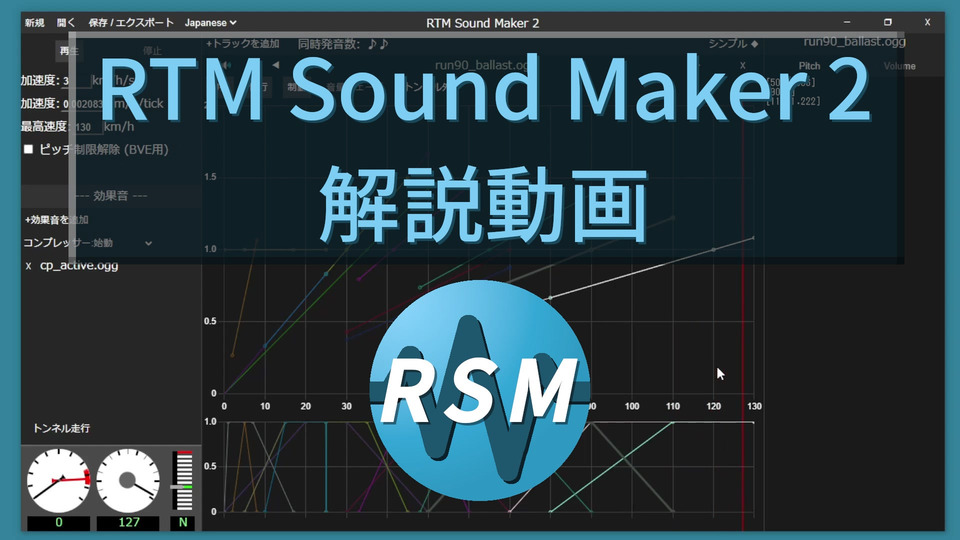Click the N notch indicator
960x540 pixels.
click(182, 523)
